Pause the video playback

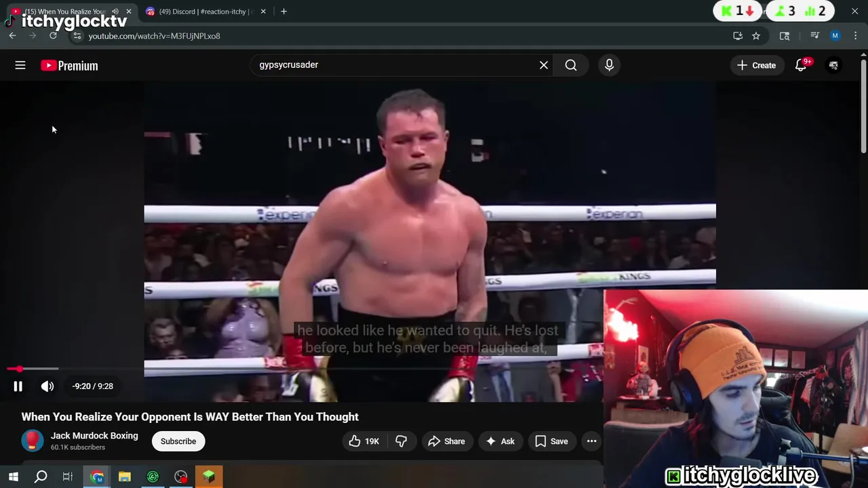tap(18, 386)
